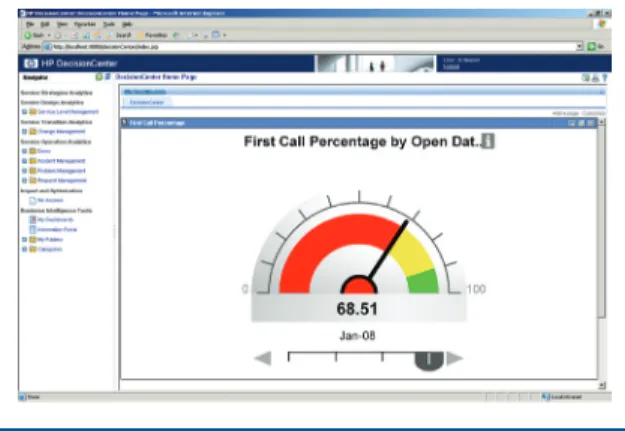Image resolution: width=625 pixels, height=431 pixels.
Task: Click the Categories folder icon
Action: (x=33, y=249)
